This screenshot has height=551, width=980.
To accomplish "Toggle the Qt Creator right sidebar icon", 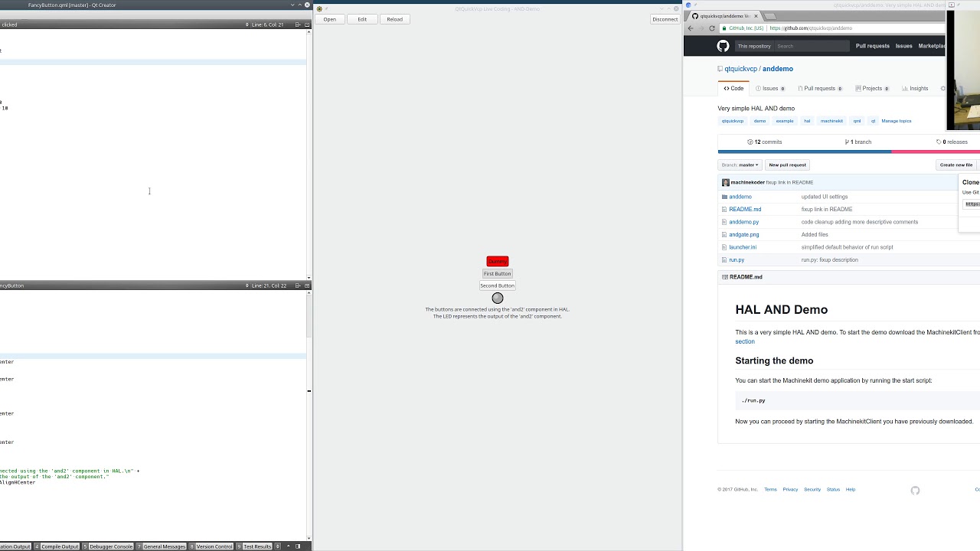I will click(x=298, y=546).
